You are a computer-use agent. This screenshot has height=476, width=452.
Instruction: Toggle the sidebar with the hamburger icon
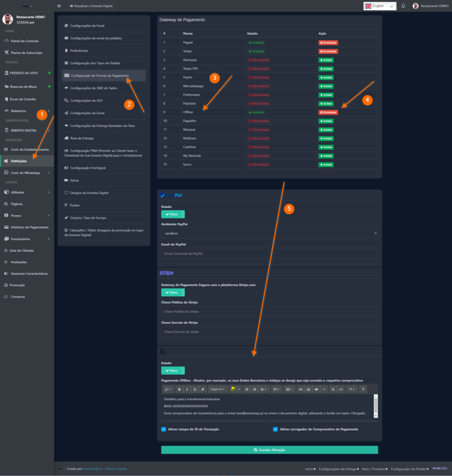[x=59, y=6]
